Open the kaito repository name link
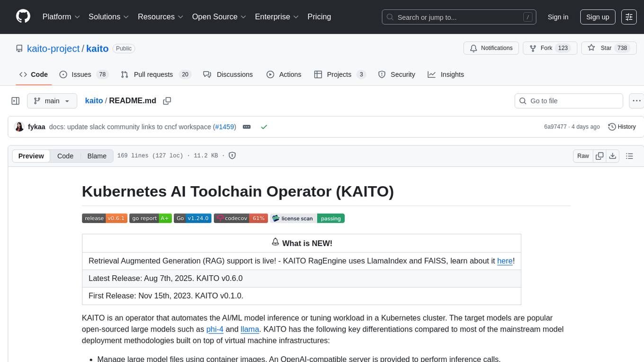 click(98, 48)
